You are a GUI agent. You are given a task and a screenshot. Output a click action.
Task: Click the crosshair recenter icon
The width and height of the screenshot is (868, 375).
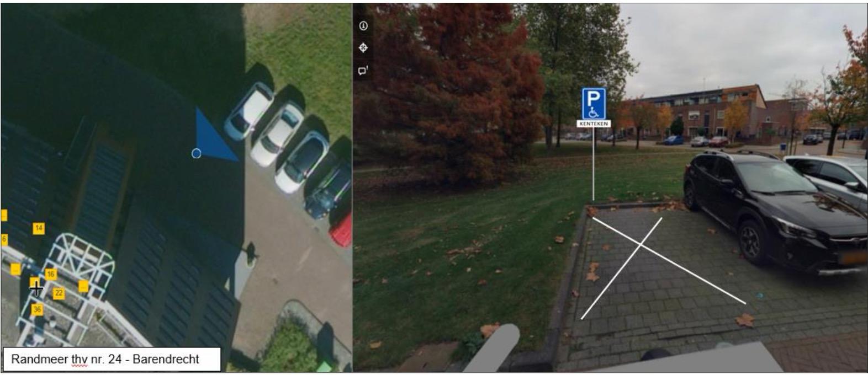(363, 48)
